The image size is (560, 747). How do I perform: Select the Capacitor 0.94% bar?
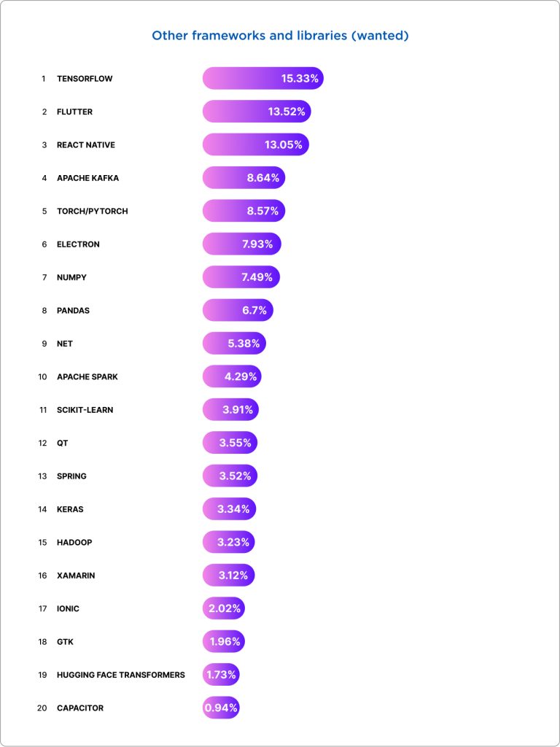(221, 708)
